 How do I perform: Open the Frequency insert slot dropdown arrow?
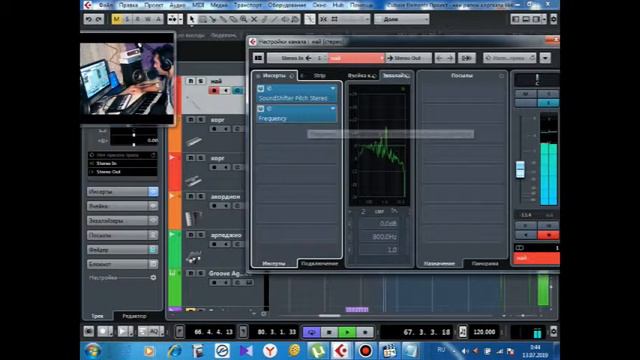coord(333,109)
